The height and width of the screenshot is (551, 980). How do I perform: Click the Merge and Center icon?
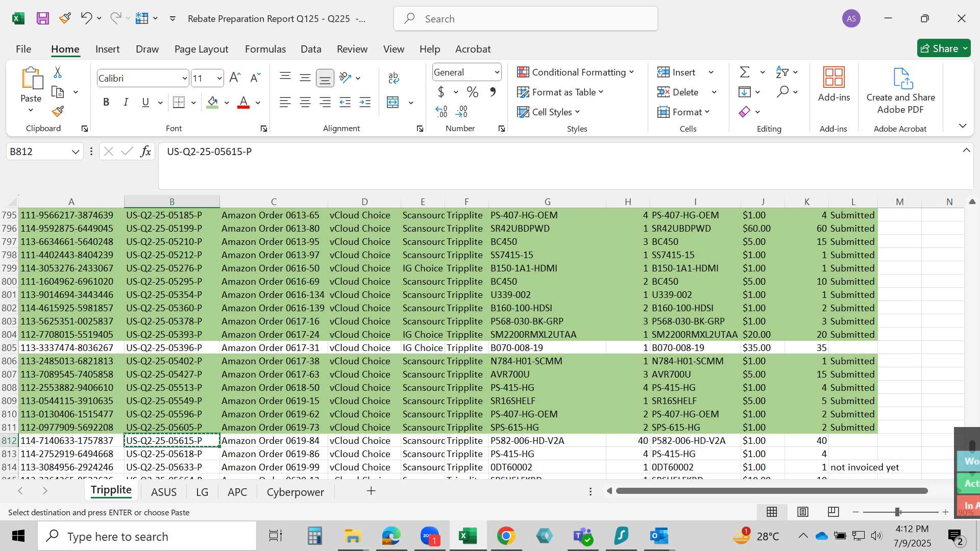tap(393, 102)
